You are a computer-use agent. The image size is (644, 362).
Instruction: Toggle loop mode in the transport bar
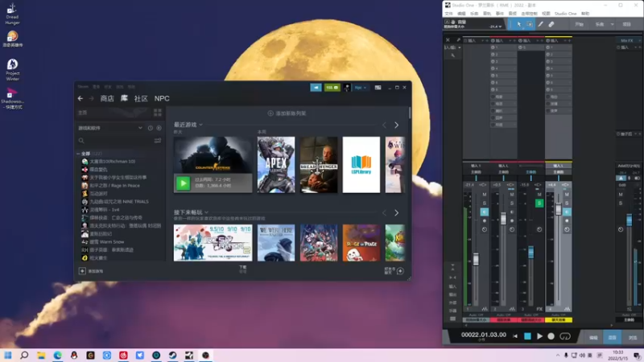point(565,336)
